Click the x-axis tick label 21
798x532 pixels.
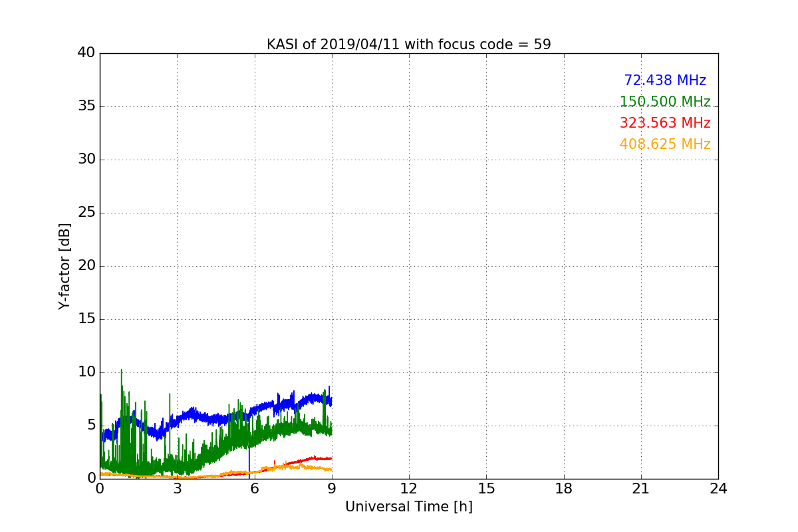coord(640,489)
